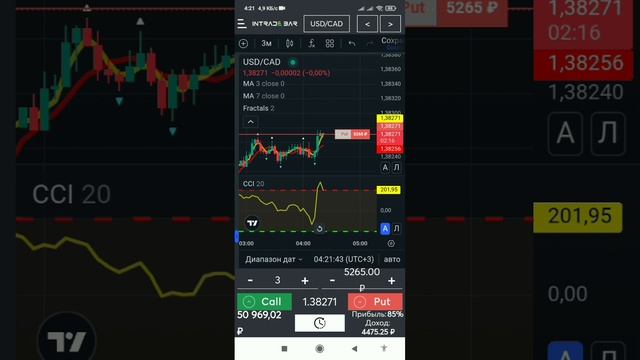Collapse the indicator legend with the chevron

[x=251, y=122]
